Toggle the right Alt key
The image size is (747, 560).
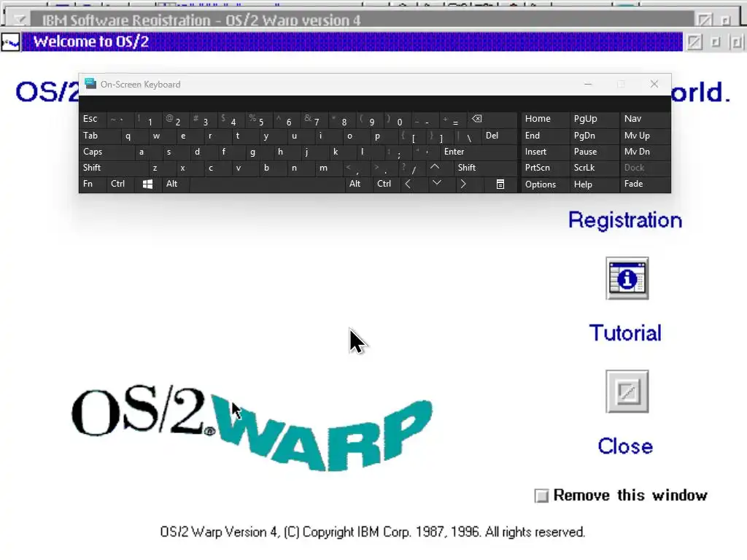pyautogui.click(x=359, y=184)
